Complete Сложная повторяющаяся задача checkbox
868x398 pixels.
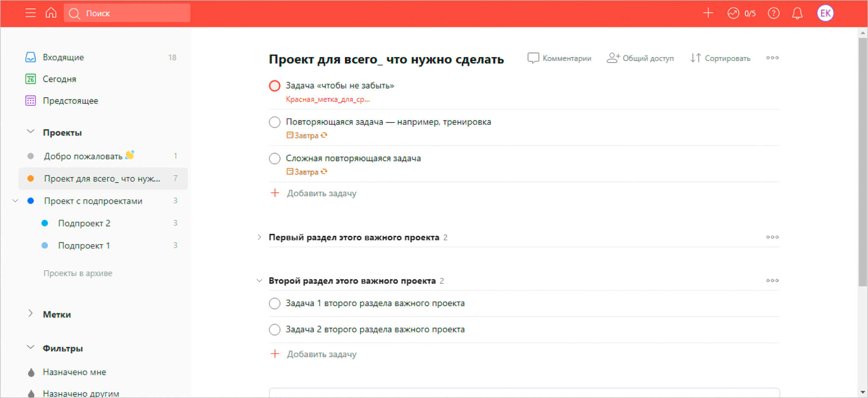click(x=275, y=159)
